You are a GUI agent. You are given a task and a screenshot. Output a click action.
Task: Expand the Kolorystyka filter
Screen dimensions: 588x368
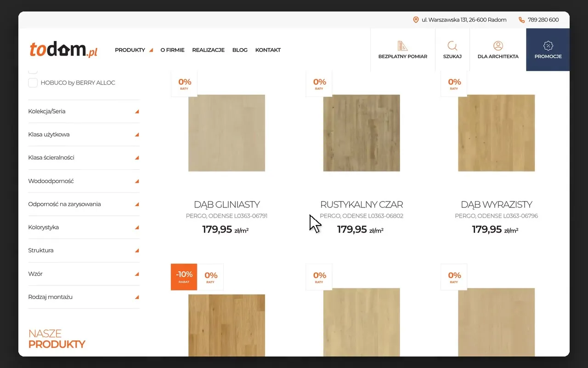(x=84, y=227)
